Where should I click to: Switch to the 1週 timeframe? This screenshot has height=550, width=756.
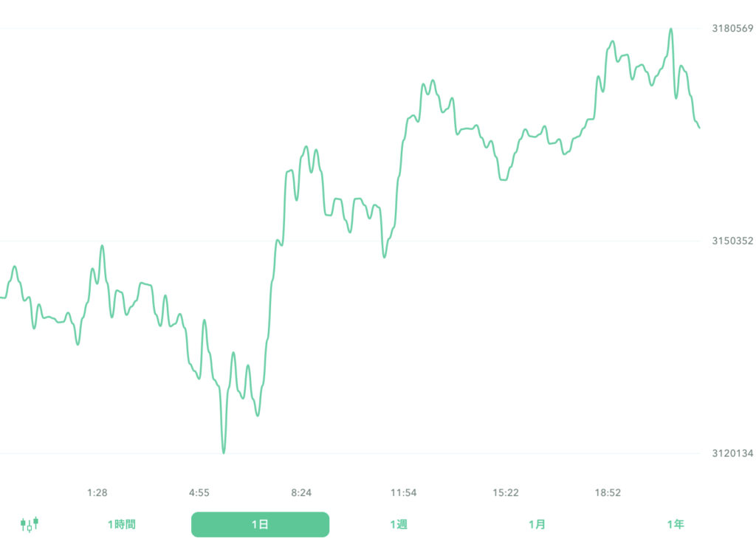click(x=399, y=525)
